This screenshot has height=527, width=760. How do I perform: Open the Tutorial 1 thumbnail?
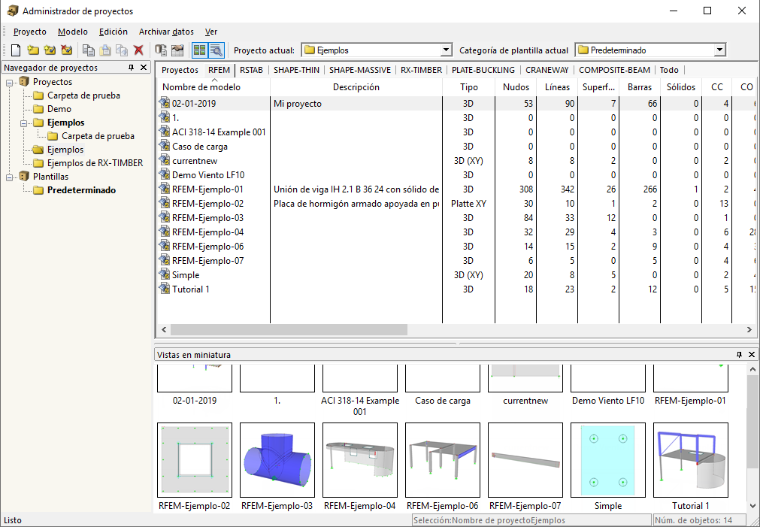coord(690,460)
